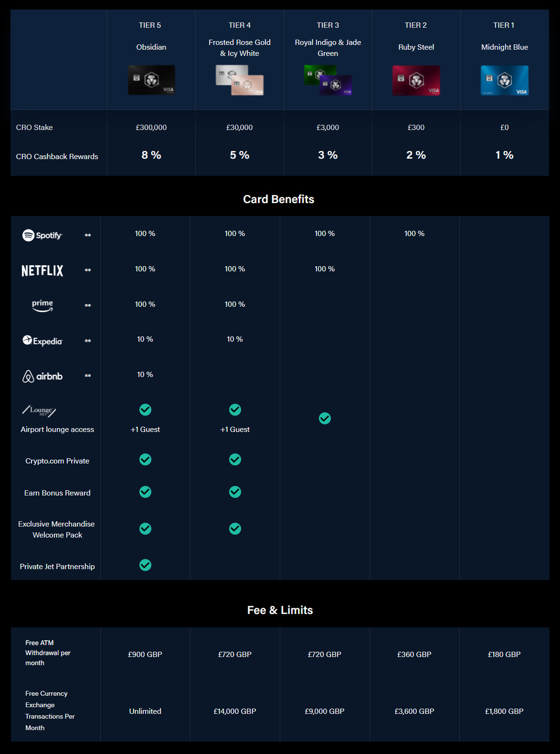Viewport: 560px width, 754px height.
Task: Click the CRO Stake row label
Action: point(34,128)
